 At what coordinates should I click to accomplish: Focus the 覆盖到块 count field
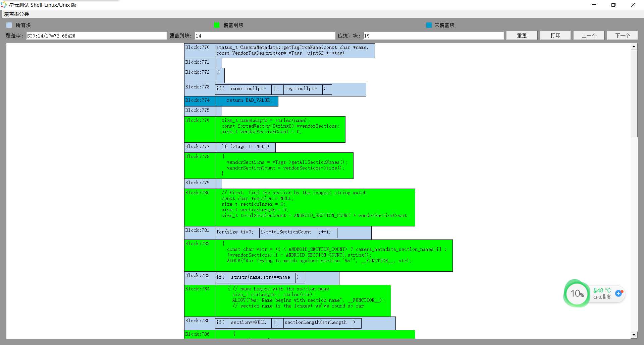[265, 36]
